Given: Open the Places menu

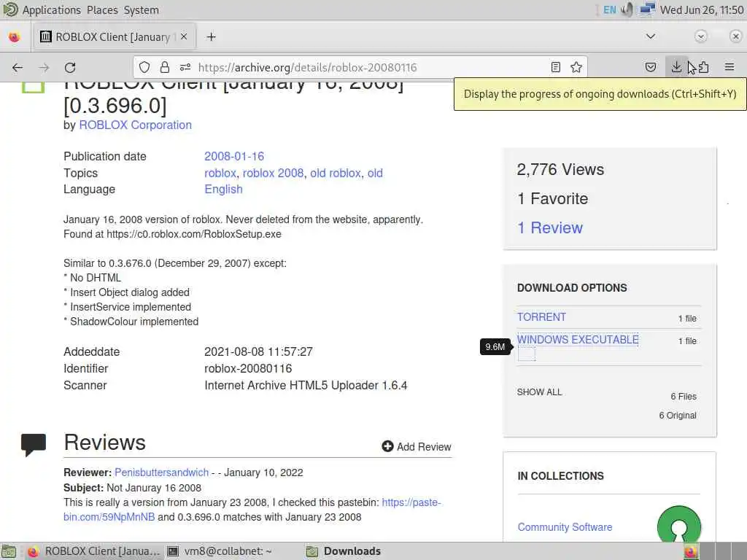Looking at the screenshot, I should click(x=102, y=10).
